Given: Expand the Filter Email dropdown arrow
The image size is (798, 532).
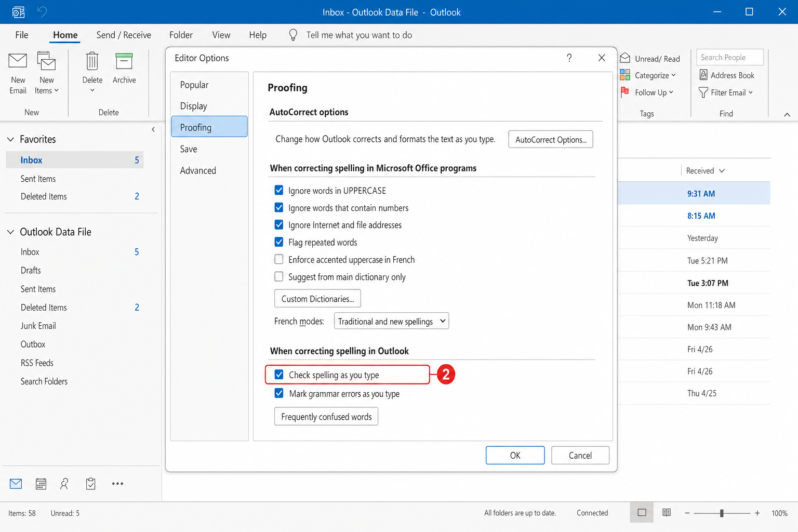Looking at the screenshot, I should (x=751, y=92).
